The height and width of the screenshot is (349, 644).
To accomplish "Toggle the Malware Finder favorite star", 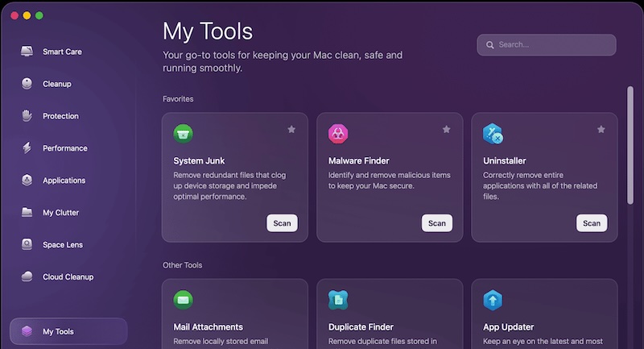I will click(447, 130).
